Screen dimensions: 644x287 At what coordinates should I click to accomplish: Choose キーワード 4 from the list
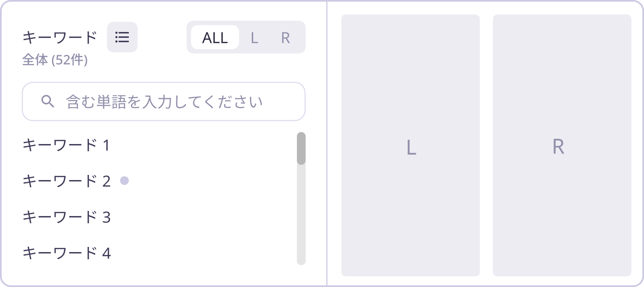point(66,253)
